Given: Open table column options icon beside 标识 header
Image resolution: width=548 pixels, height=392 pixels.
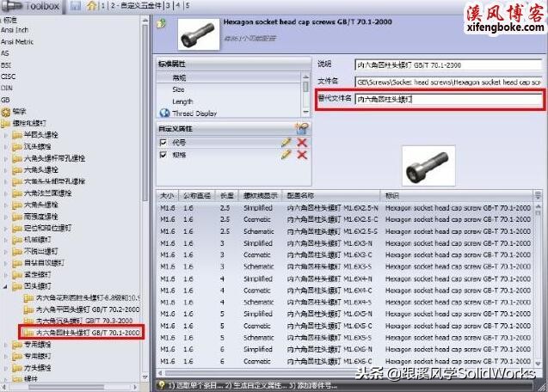Looking at the screenshot, I should tap(538, 195).
